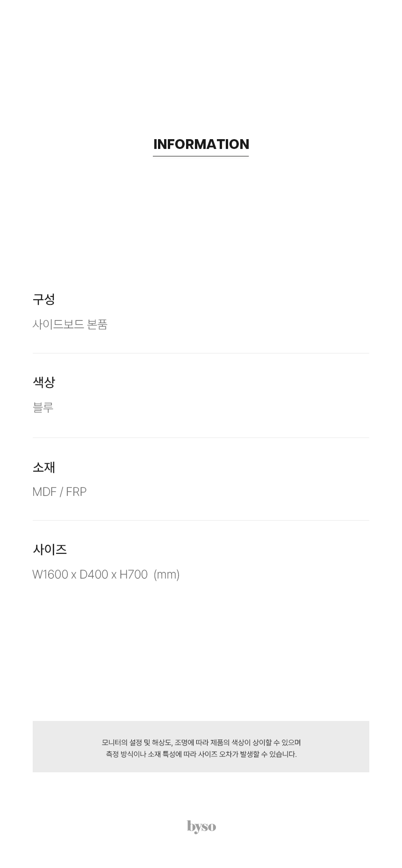The image size is (402, 868).
Task: Select the 소재 section label
Action: click(44, 467)
